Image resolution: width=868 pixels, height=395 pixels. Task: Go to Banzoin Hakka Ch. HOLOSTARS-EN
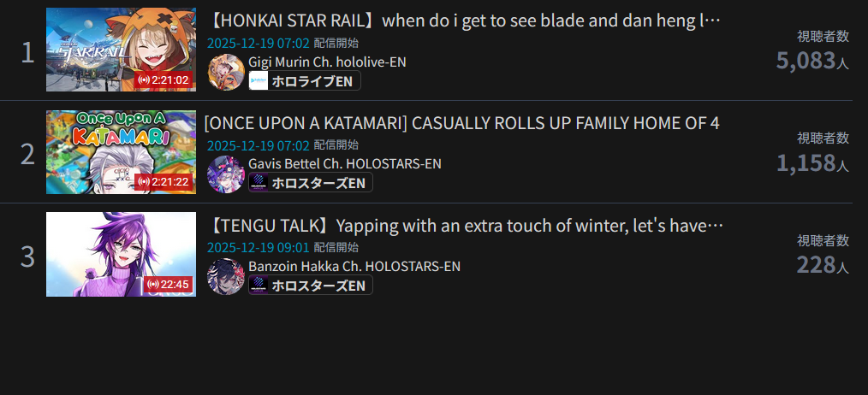354,266
